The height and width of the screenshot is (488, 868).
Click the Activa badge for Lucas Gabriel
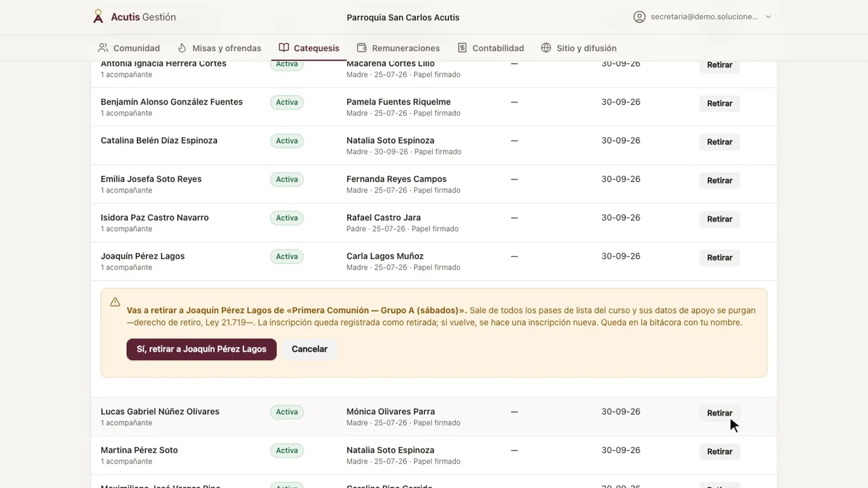[287, 412]
